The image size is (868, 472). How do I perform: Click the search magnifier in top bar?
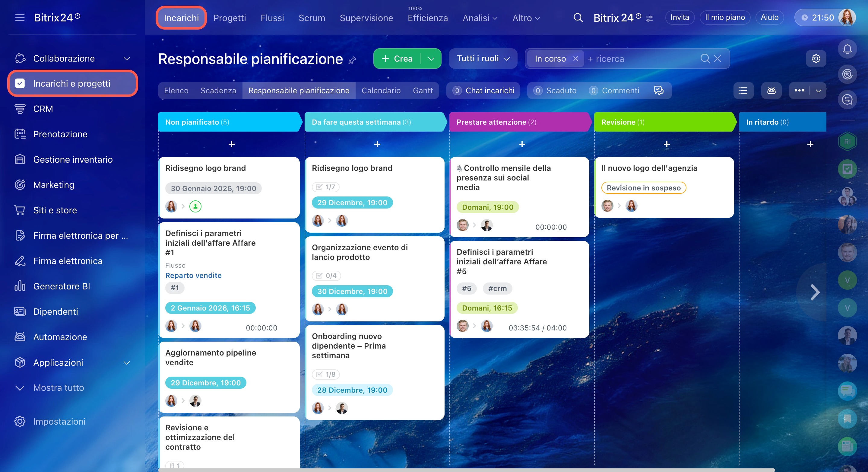point(578,18)
